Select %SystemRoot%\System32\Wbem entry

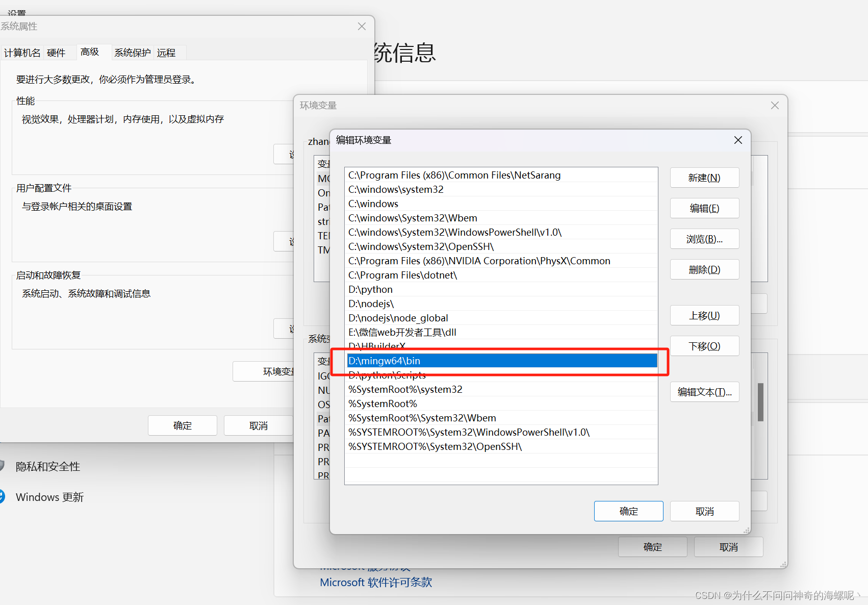501,418
